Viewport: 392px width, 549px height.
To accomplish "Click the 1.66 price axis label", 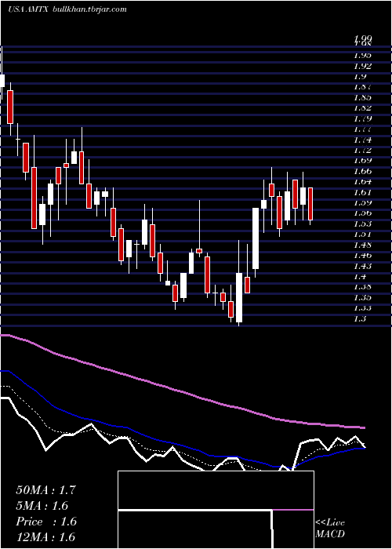I will coord(362,171).
